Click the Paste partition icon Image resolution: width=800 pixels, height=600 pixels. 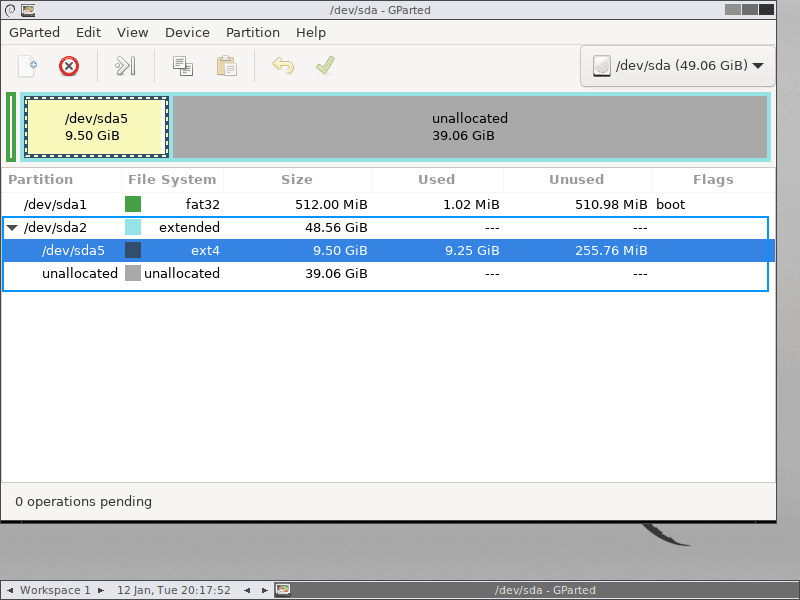[x=227, y=67]
